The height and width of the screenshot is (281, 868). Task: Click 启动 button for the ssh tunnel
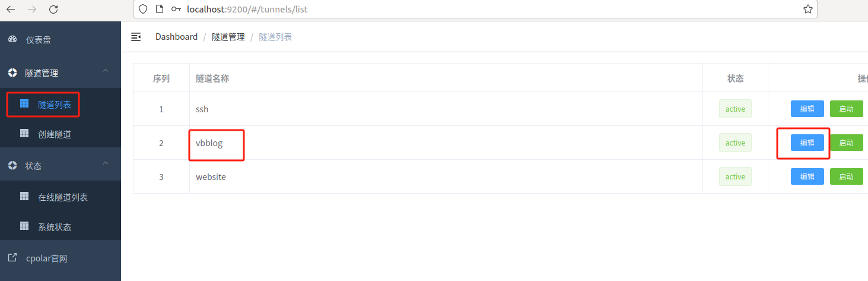(x=846, y=109)
